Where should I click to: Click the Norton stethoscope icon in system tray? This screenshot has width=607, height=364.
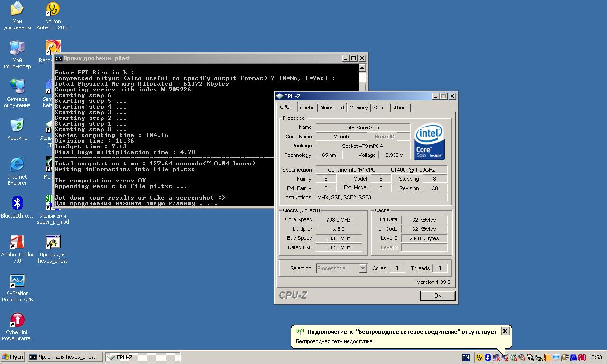tap(479, 357)
